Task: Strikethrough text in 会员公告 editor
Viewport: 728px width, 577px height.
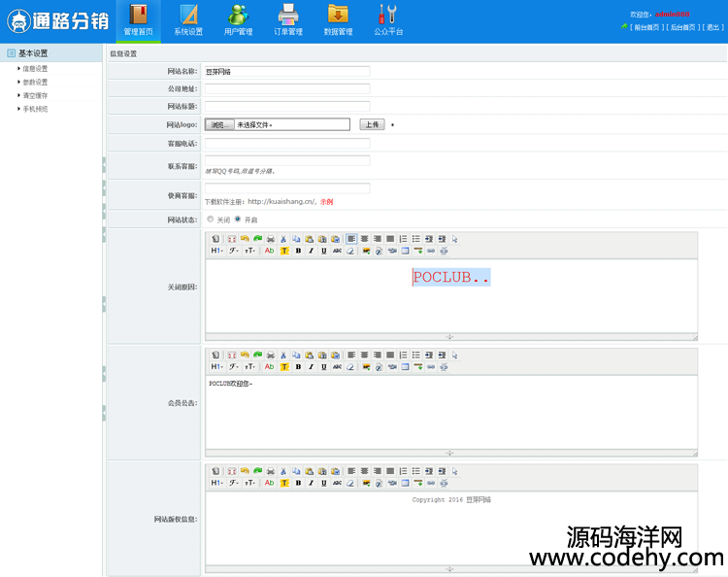Action: tap(337, 367)
